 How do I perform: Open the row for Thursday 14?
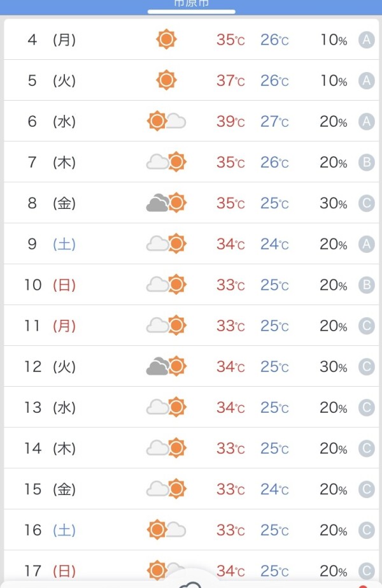click(x=191, y=448)
